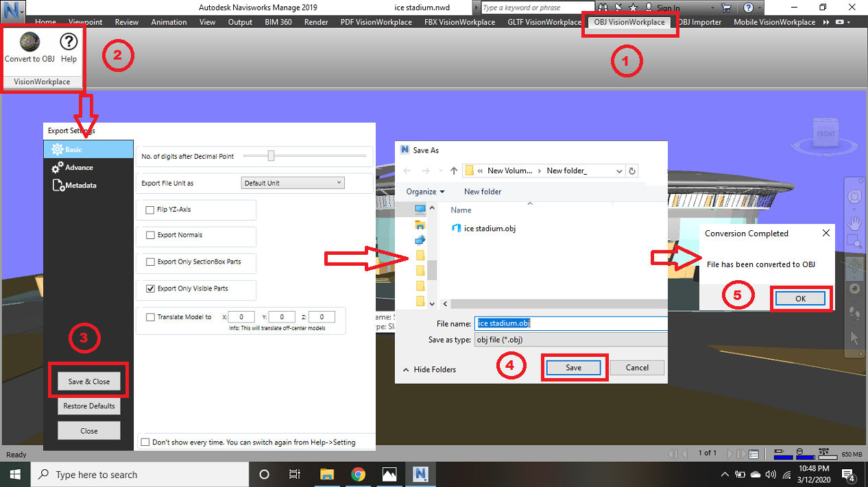Open File Explorer from the taskbar
Screen dimensions: 868x487
pos(327,474)
